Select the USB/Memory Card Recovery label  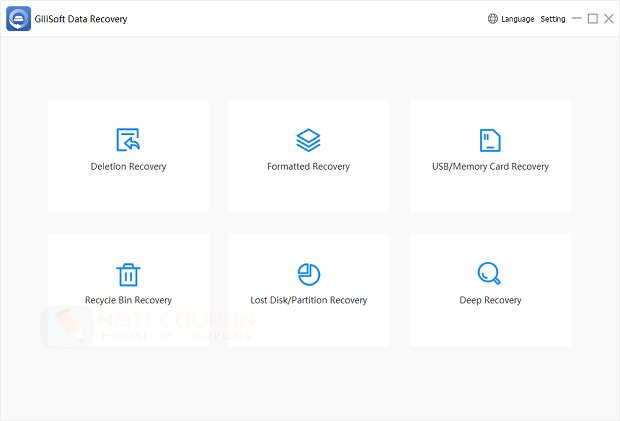point(490,167)
